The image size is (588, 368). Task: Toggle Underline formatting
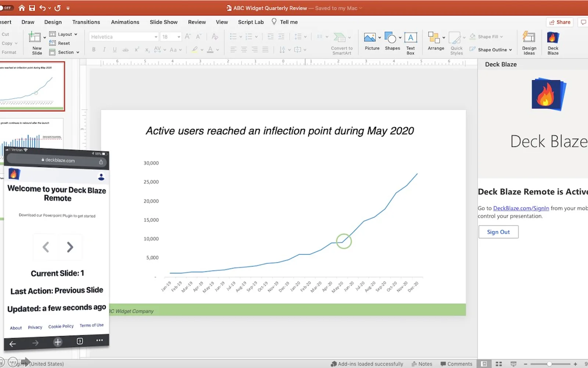coord(115,50)
